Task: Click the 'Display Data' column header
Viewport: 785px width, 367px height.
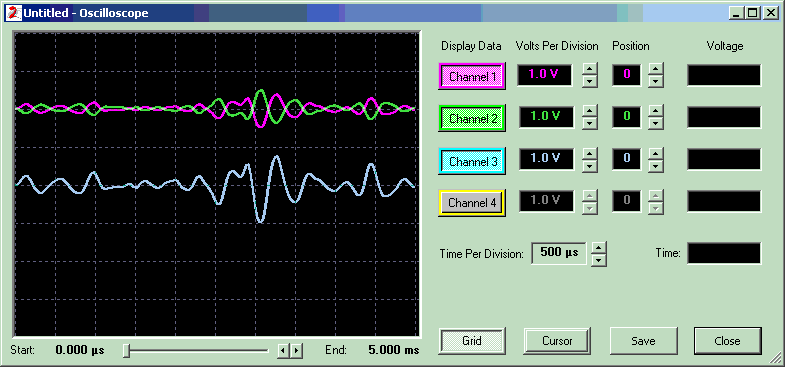Action: pyautogui.click(x=471, y=46)
